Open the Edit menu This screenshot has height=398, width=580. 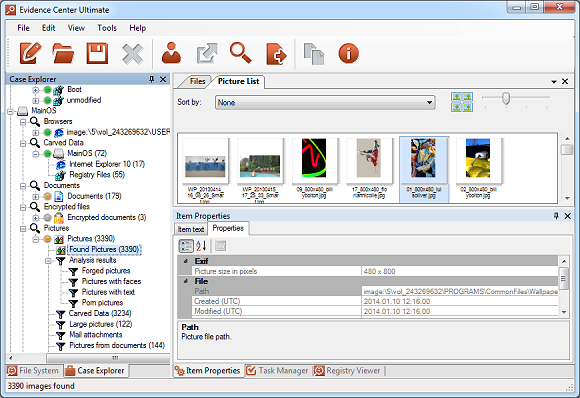[x=48, y=28]
